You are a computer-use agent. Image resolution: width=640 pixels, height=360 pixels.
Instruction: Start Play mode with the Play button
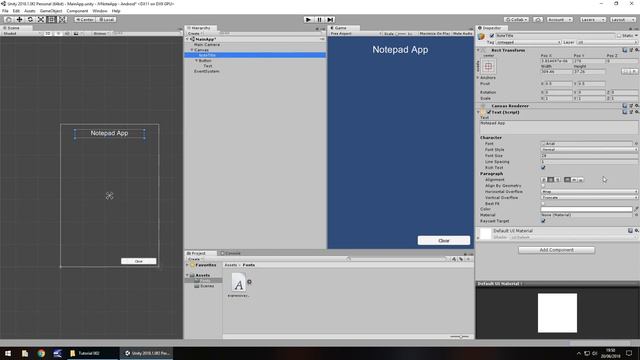(309, 20)
